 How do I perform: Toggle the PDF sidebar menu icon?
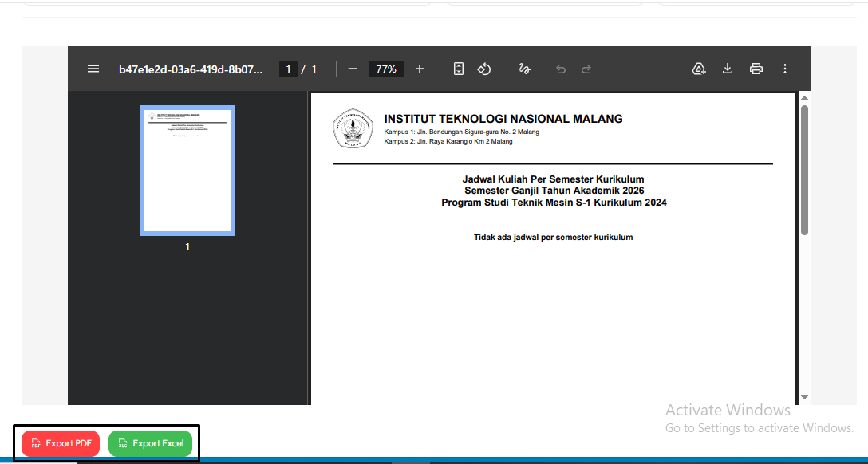click(x=93, y=69)
